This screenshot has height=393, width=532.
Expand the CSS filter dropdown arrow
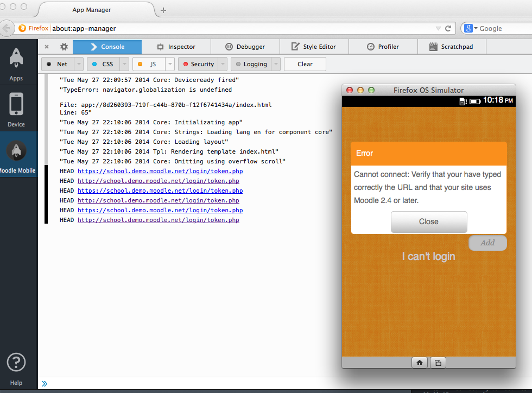pyautogui.click(x=124, y=64)
